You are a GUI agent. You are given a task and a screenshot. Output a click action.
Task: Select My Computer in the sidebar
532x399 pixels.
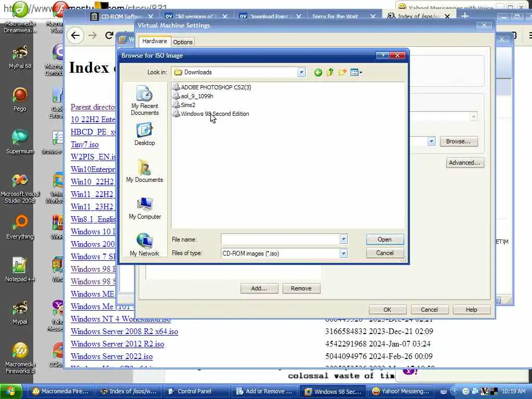pos(144,208)
